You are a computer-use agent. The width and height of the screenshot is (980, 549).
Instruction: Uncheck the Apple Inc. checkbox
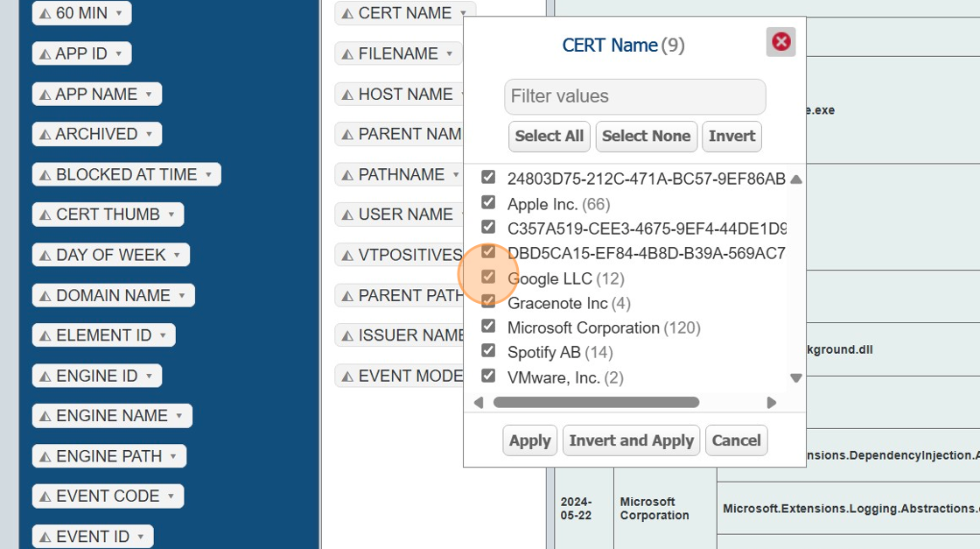pyautogui.click(x=488, y=202)
